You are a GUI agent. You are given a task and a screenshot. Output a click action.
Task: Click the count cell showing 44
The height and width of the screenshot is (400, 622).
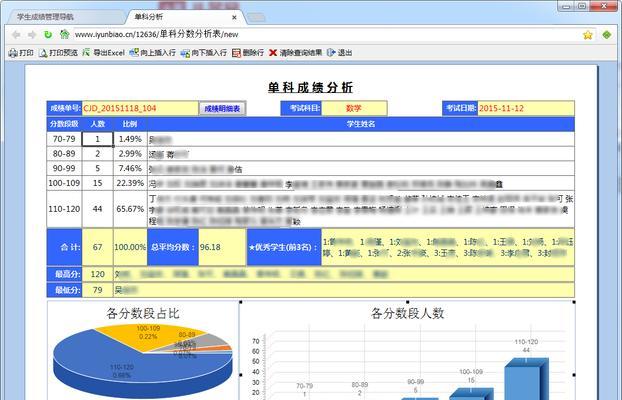point(98,209)
